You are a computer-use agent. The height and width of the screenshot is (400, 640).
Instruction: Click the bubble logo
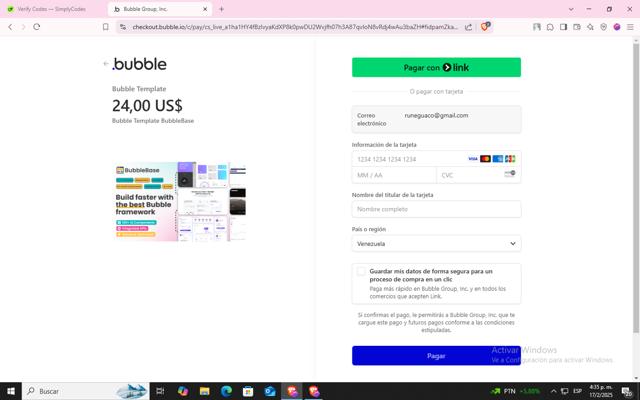(140, 64)
